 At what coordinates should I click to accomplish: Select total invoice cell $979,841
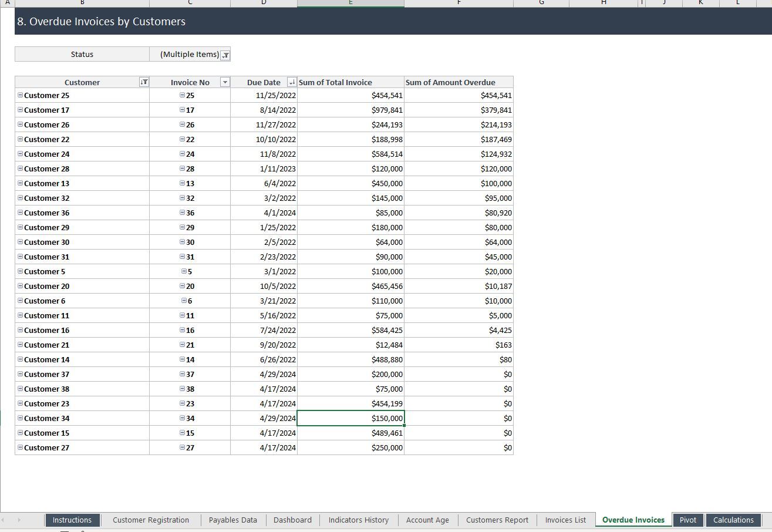point(350,110)
